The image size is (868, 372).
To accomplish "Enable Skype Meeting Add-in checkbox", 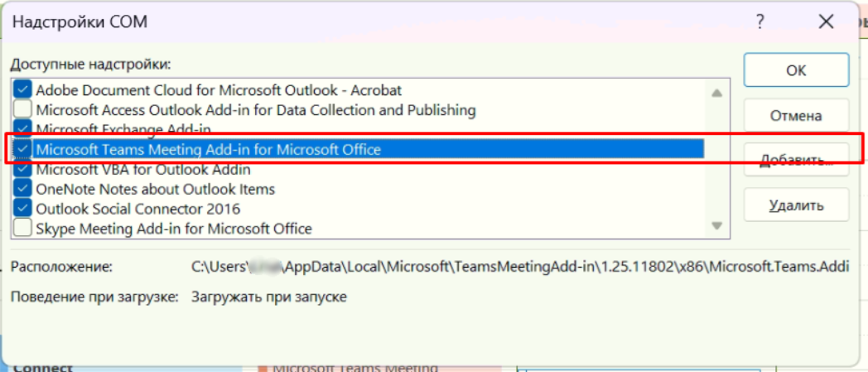I will 22,228.
